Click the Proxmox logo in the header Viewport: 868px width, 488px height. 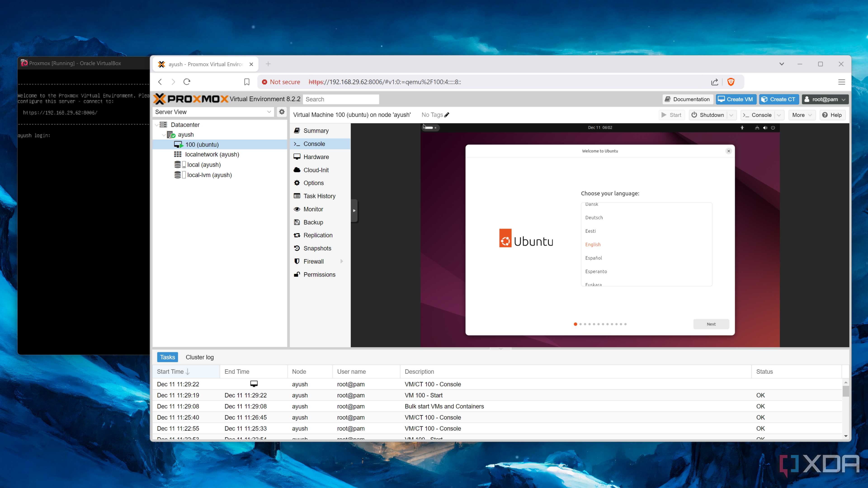pos(191,99)
